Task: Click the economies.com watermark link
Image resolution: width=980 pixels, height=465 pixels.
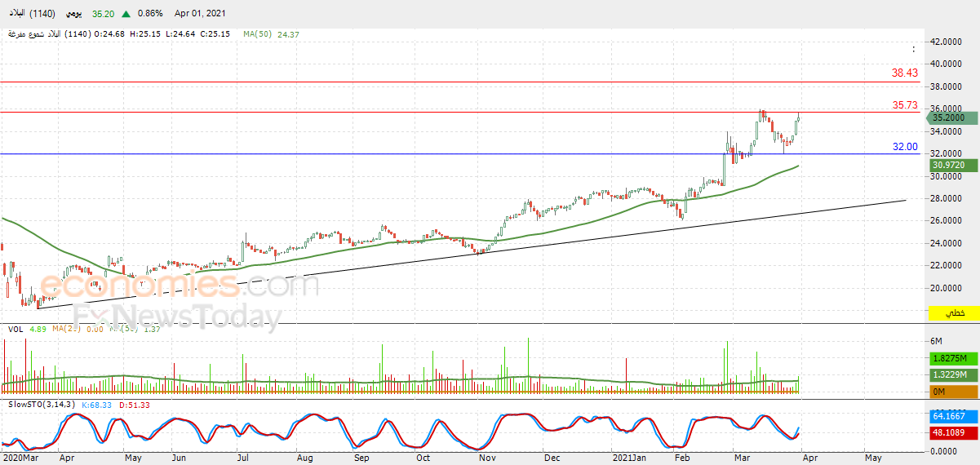Action: [x=180, y=286]
